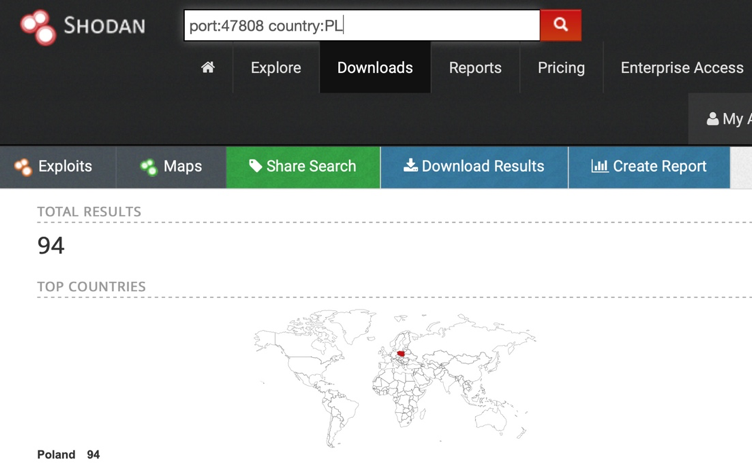752x474 pixels.
Task: Click the Shodan wordmark text
Action: [x=104, y=26]
